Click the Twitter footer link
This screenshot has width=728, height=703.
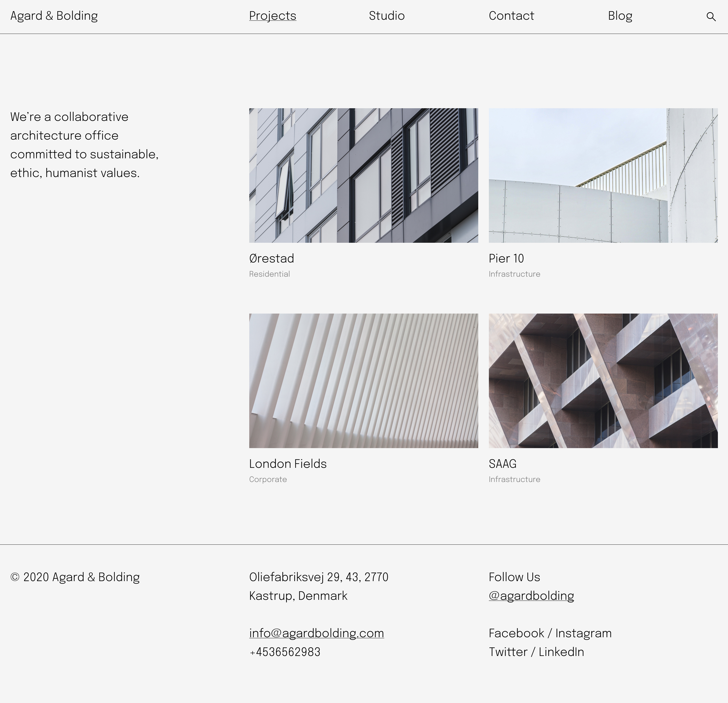pos(508,652)
